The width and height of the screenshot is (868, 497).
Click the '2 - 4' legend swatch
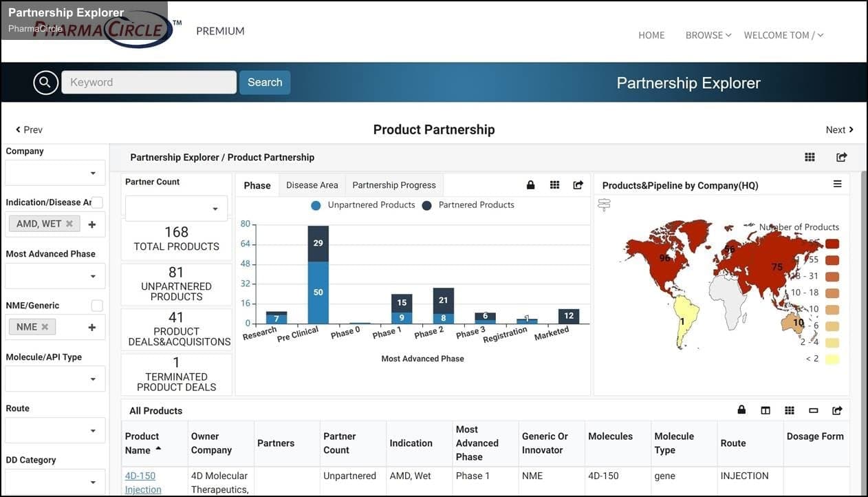(x=832, y=342)
